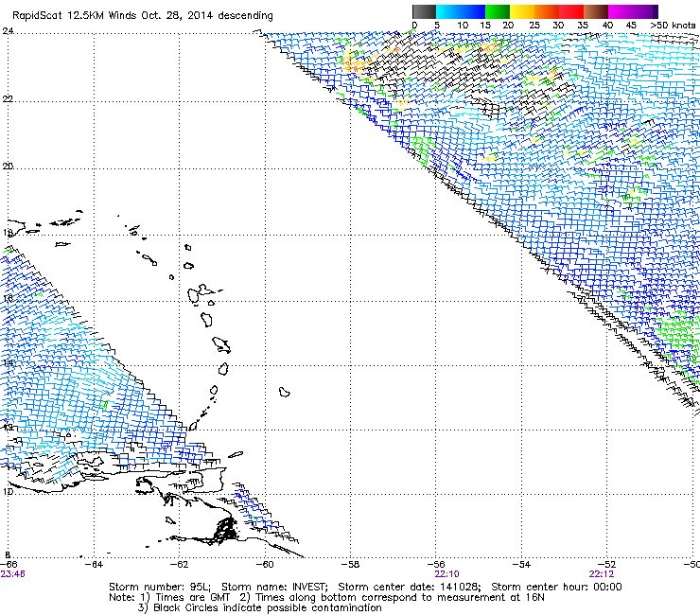This screenshot has height=615, width=700.
Task: Click the legend label '35'
Action: click(x=583, y=26)
